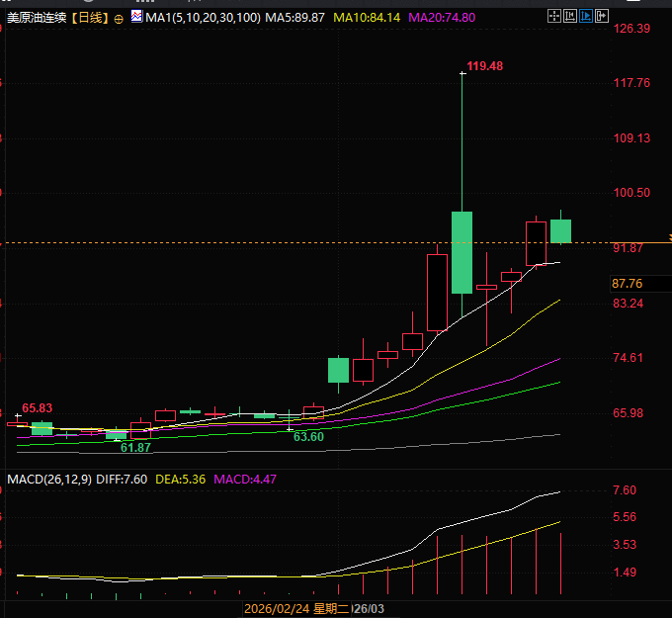
Task: Click the 100.50 price axis label
Action: (631, 193)
